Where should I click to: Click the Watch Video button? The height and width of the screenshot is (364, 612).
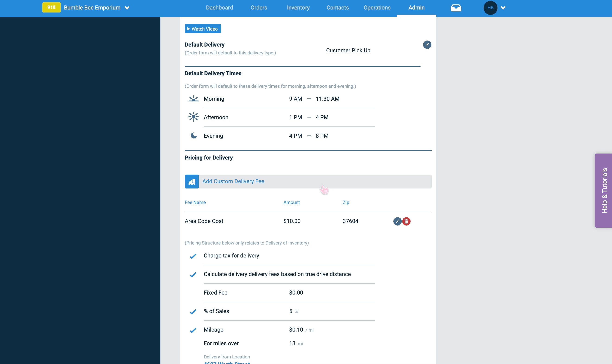(x=203, y=29)
